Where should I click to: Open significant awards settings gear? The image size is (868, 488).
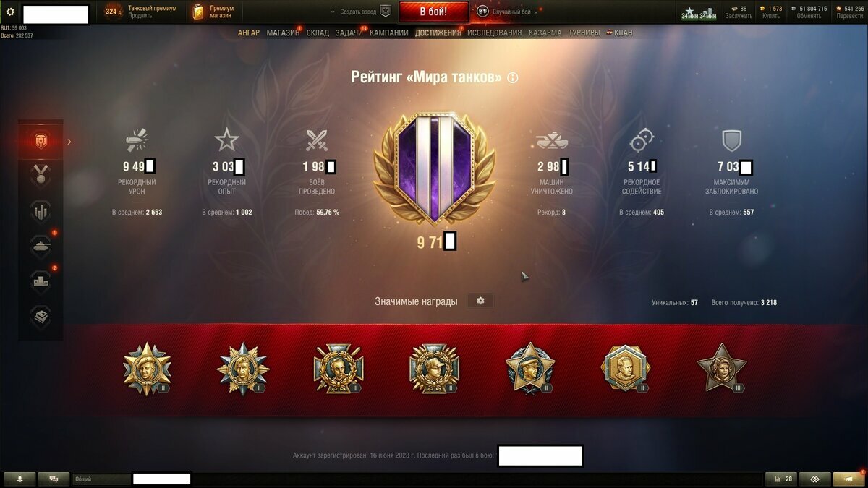tap(480, 301)
